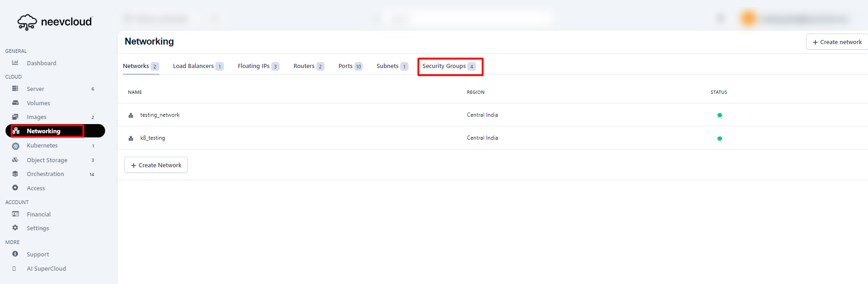
Task: Open Dashboard via its chart icon
Action: [15, 62]
